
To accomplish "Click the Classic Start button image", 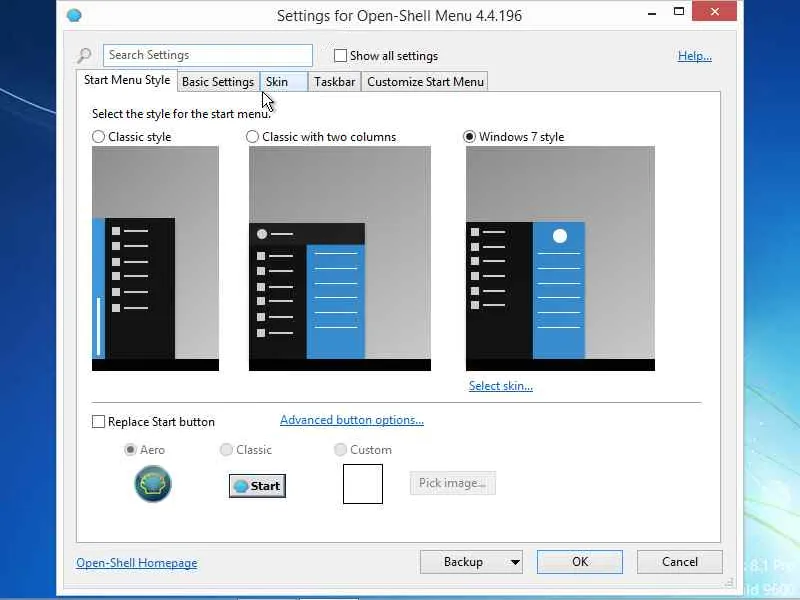I will tap(257, 486).
